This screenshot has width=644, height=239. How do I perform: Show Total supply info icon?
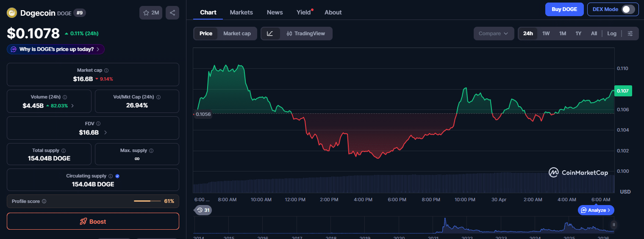[64, 150]
